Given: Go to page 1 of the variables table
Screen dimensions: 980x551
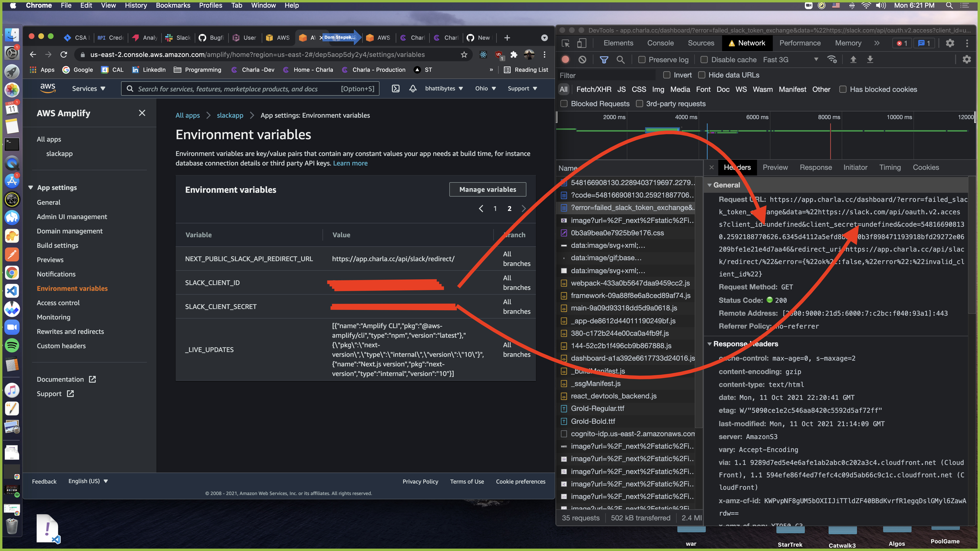Looking at the screenshot, I should click(x=495, y=208).
